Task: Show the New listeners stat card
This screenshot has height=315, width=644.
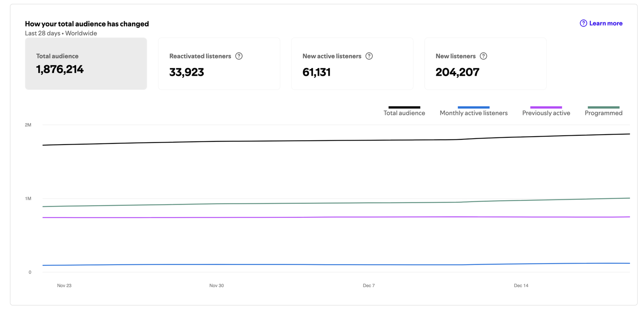Action: tap(485, 64)
